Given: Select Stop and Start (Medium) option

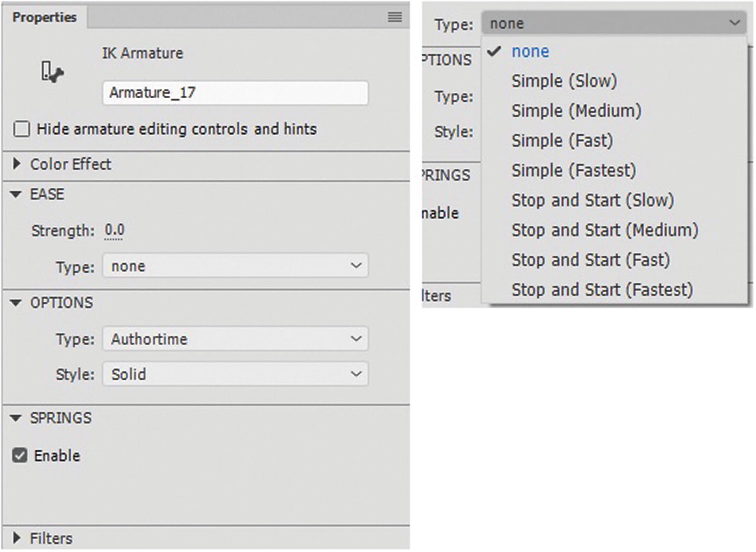Looking at the screenshot, I should [604, 230].
